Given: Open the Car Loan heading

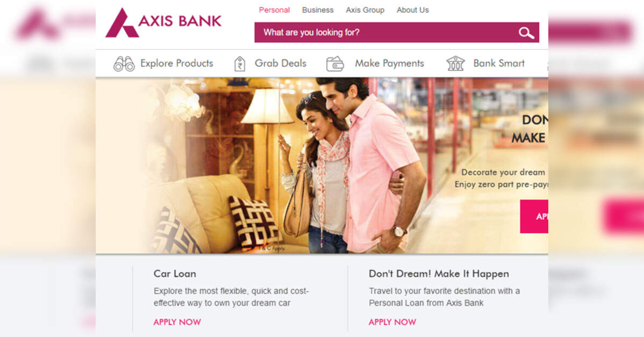Looking at the screenshot, I should (x=175, y=274).
